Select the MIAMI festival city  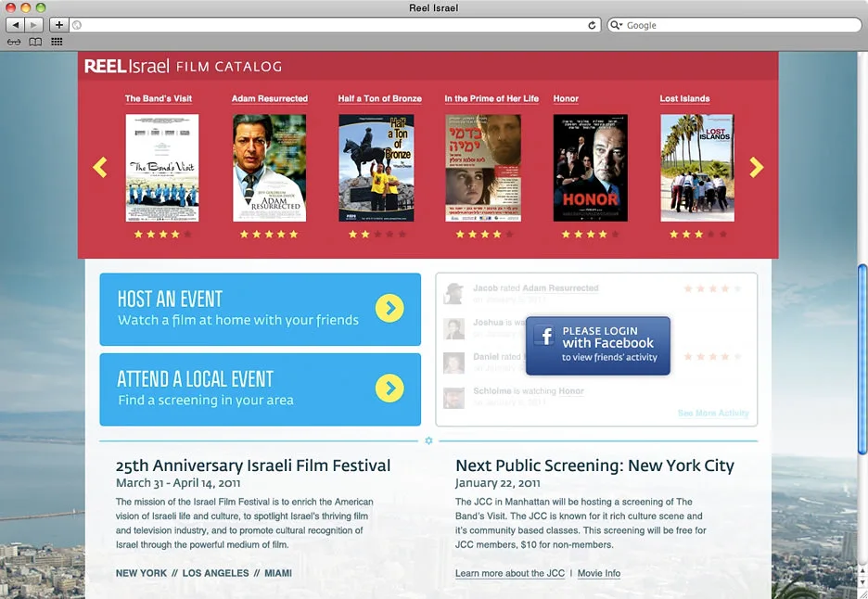[x=278, y=573]
